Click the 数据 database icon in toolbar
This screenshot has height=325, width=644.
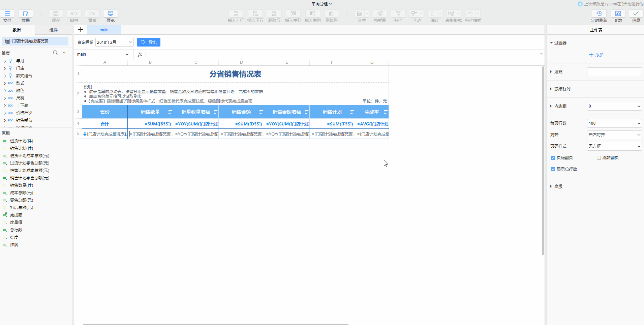(x=26, y=14)
